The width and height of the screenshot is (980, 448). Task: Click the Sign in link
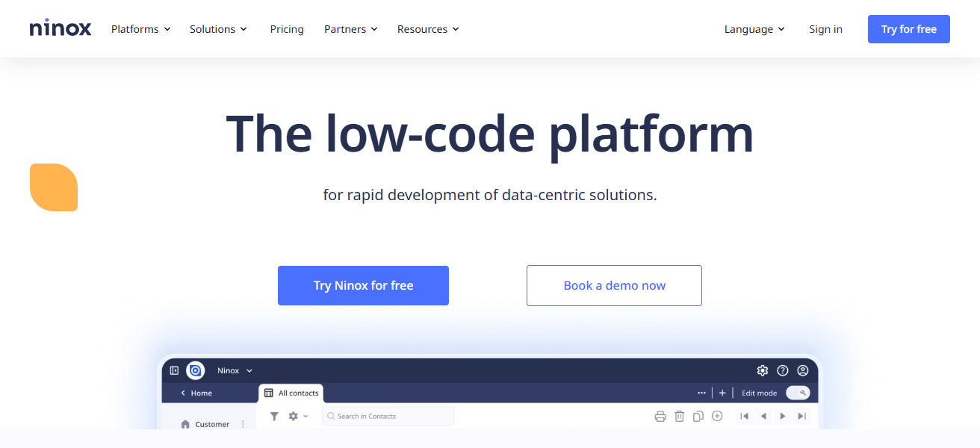(825, 29)
